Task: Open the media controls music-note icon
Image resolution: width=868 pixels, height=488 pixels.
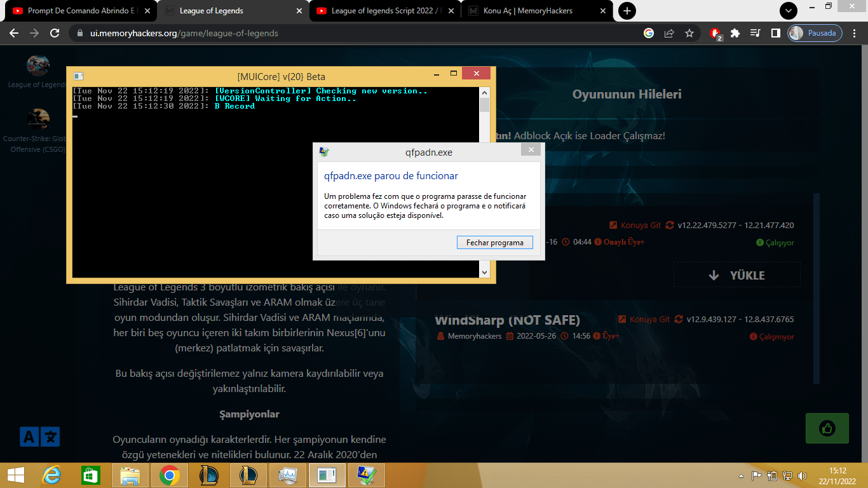Action: [756, 33]
